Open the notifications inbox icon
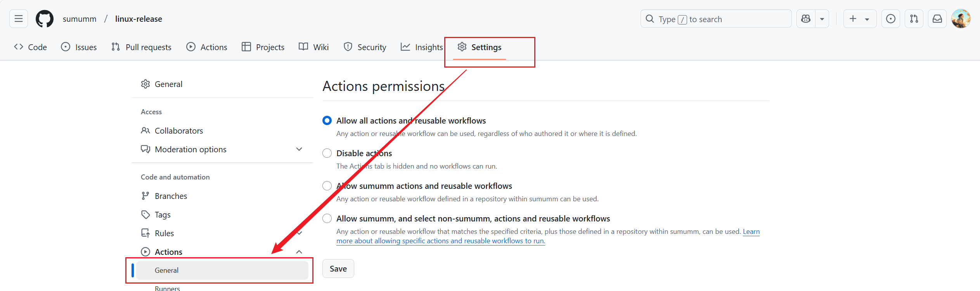The image size is (980, 291). tap(937, 19)
